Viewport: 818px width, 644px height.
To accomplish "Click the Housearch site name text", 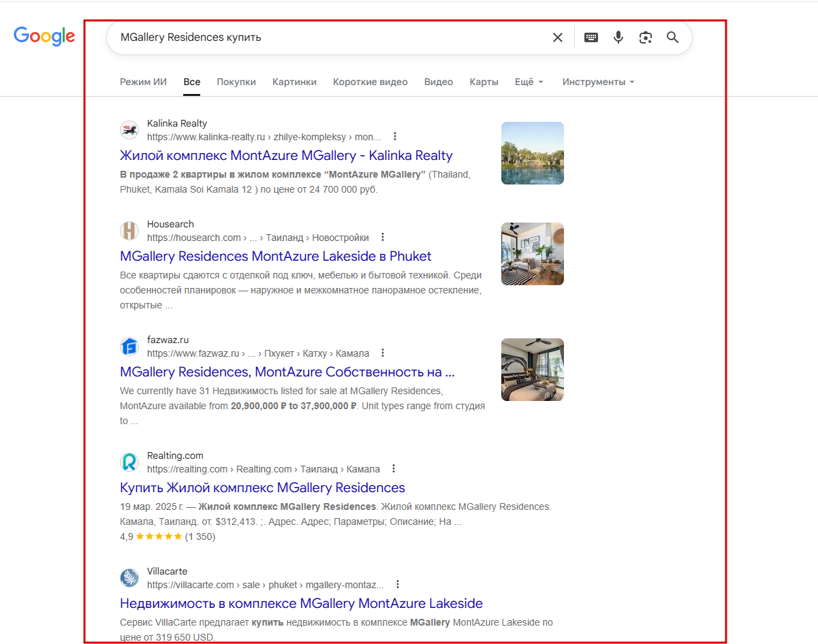I will tap(170, 224).
